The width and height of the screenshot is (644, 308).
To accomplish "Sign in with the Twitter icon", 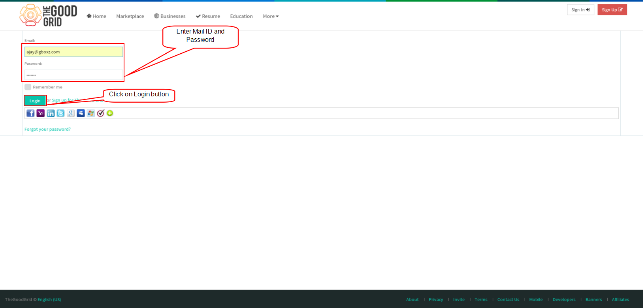I will pyautogui.click(x=60, y=113).
